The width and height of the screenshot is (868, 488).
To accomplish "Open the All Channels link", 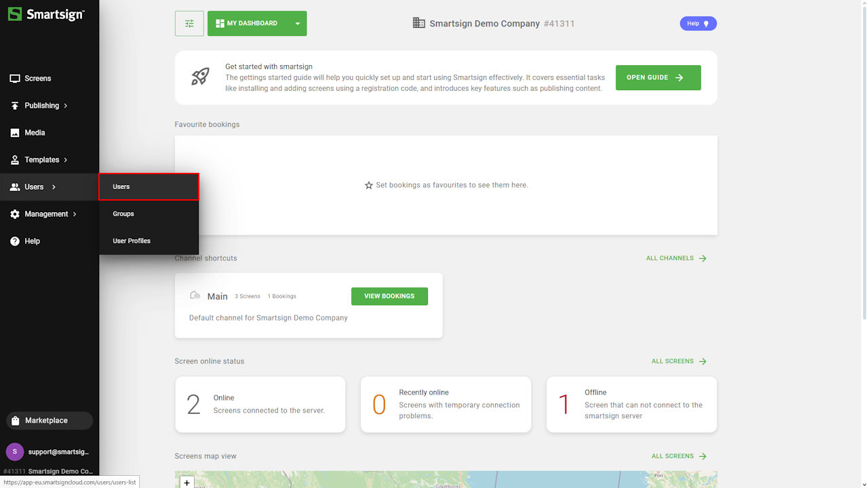I will [676, 258].
